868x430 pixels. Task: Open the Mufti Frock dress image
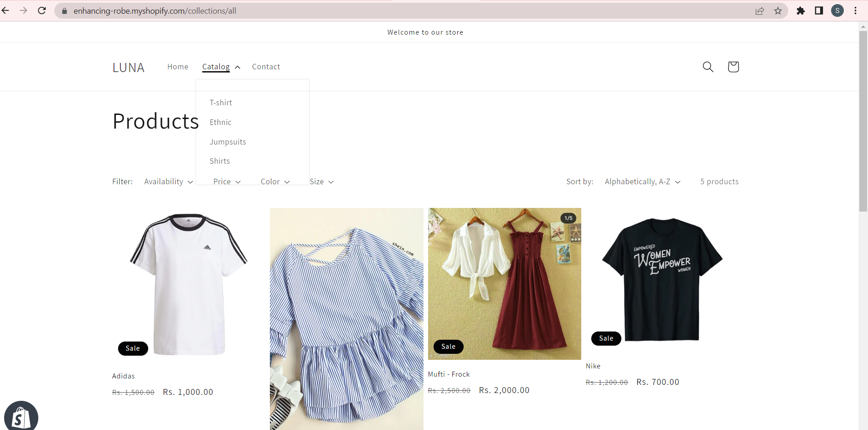click(x=505, y=284)
